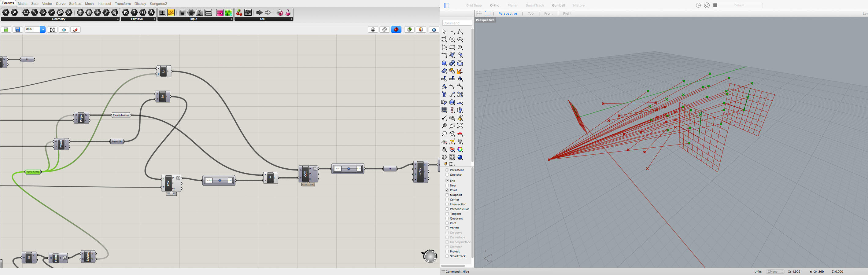The width and height of the screenshot is (868, 275).
Task: Toggle only-selected preview green icon
Action: coord(409,30)
